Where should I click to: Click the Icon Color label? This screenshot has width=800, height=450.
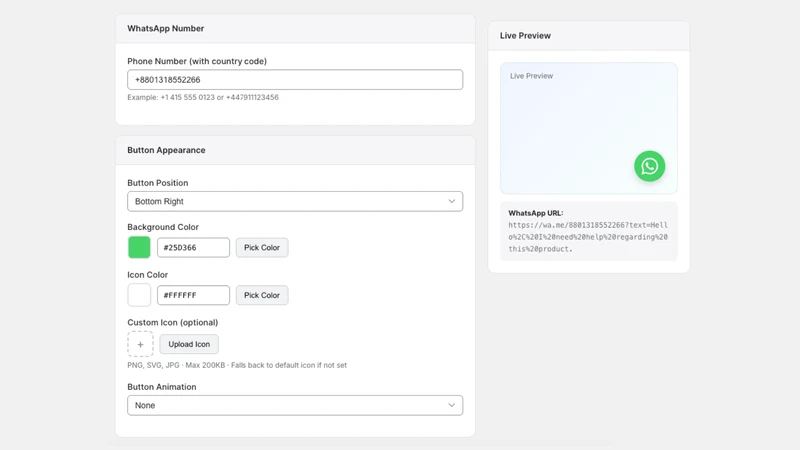(x=147, y=274)
